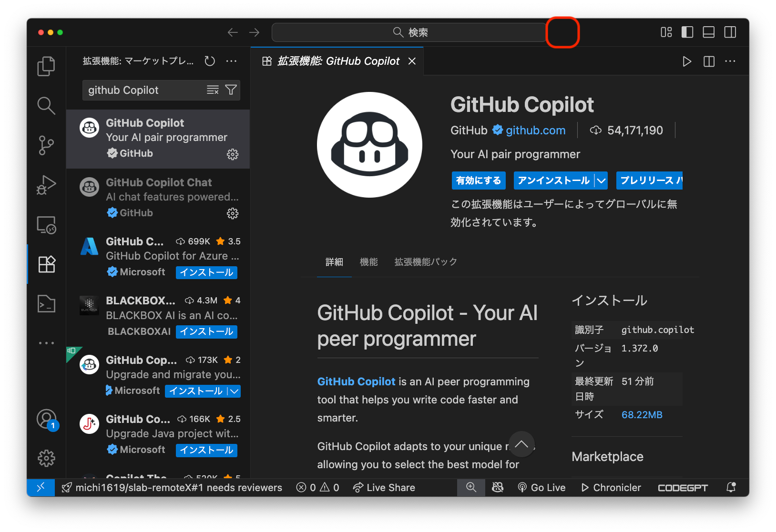
Task: Toggle the bottom panel
Action: 709,32
